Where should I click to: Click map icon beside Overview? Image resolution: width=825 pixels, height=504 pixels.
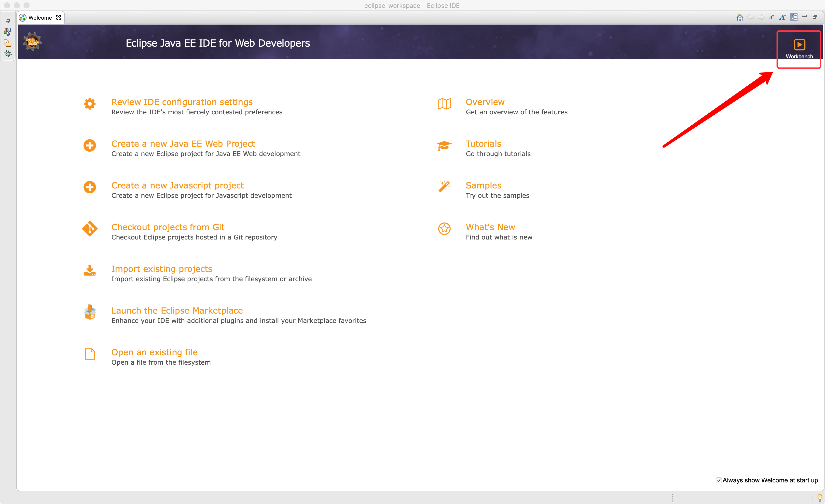click(x=444, y=104)
